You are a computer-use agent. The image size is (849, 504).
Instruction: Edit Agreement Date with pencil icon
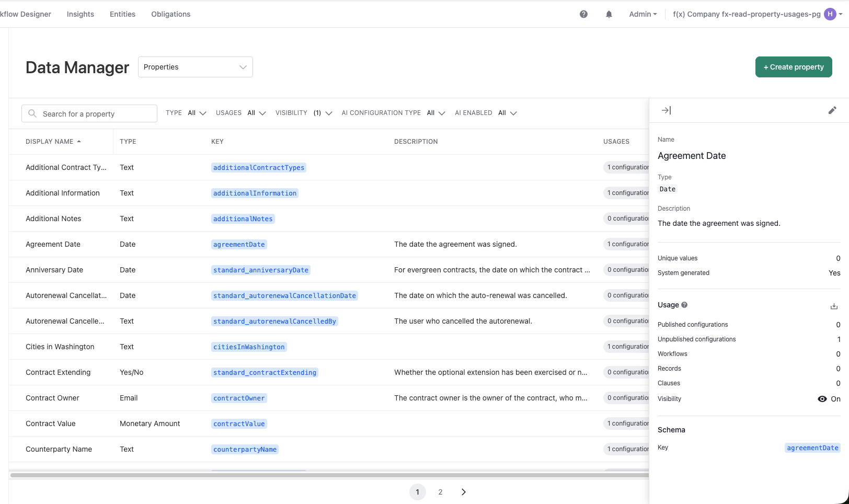click(x=832, y=110)
